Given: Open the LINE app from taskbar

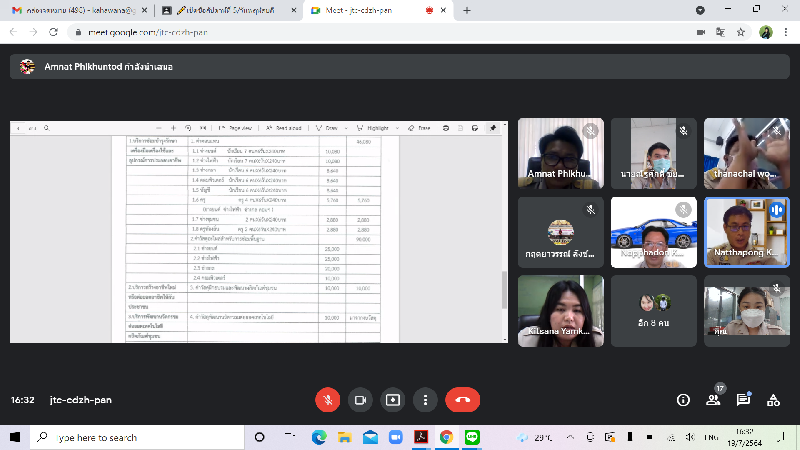Looking at the screenshot, I should (x=472, y=437).
